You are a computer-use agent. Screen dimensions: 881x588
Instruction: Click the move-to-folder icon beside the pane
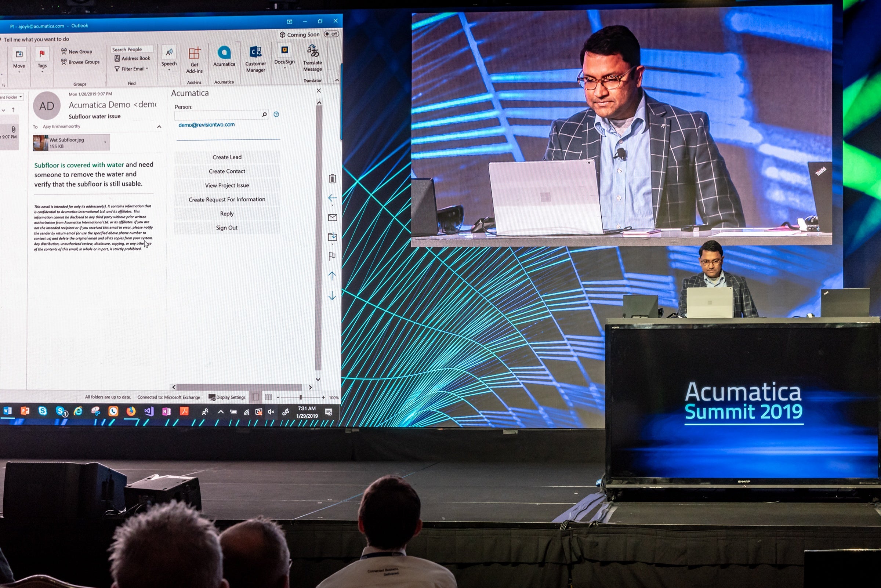point(332,237)
